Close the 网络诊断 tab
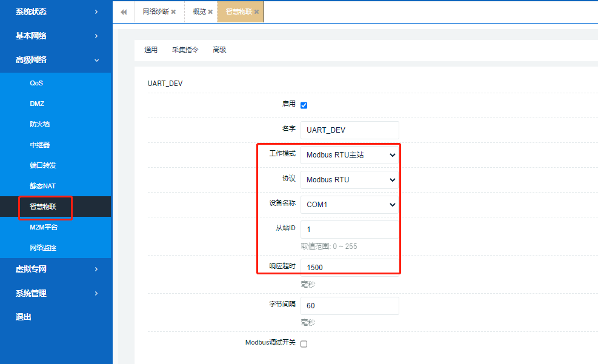The image size is (598, 364). pyautogui.click(x=173, y=12)
